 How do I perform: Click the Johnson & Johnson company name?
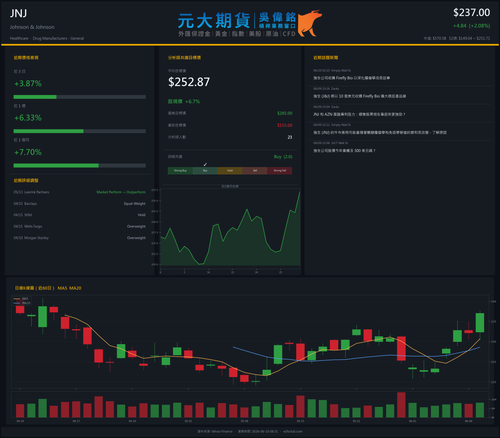(32, 27)
